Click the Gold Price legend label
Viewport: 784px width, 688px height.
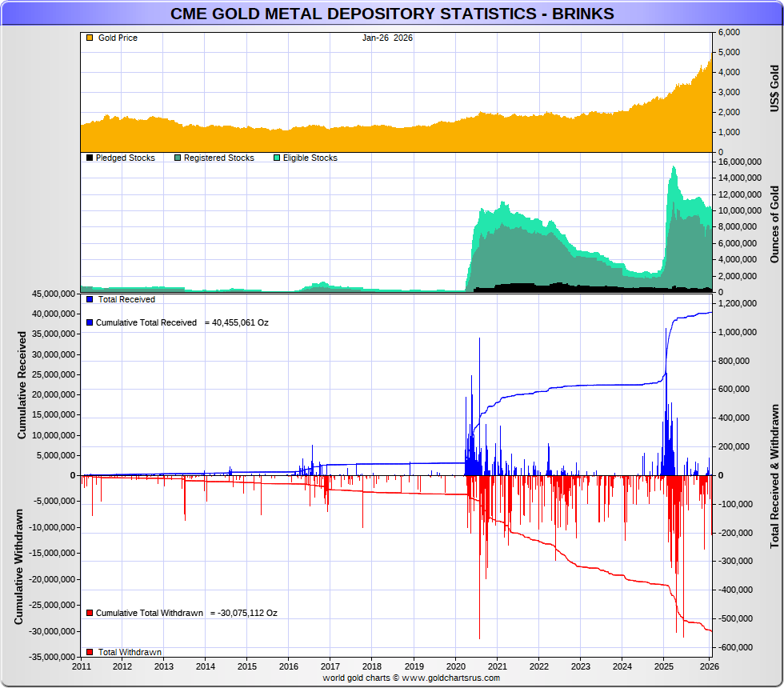(118, 38)
